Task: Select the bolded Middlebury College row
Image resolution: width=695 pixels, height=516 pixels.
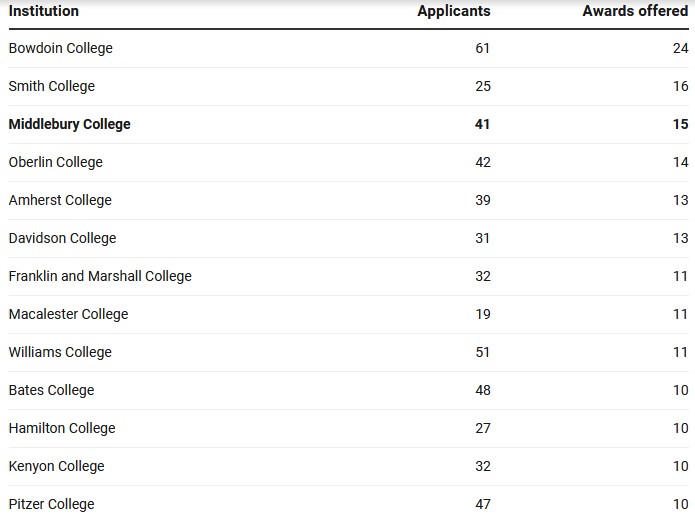Action: [x=69, y=124]
